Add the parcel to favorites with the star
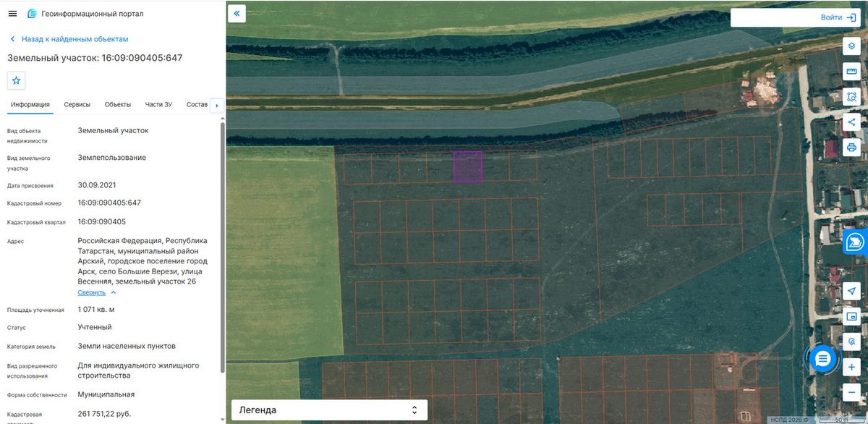This screenshot has width=868, height=424. click(x=16, y=80)
